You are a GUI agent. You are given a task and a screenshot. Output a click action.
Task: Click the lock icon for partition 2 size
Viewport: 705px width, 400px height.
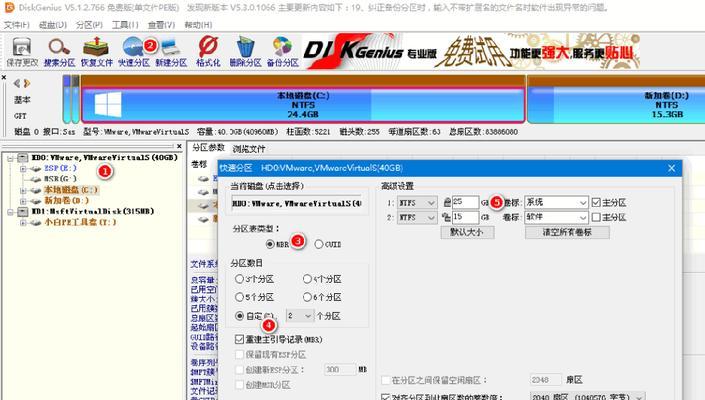pos(446,217)
